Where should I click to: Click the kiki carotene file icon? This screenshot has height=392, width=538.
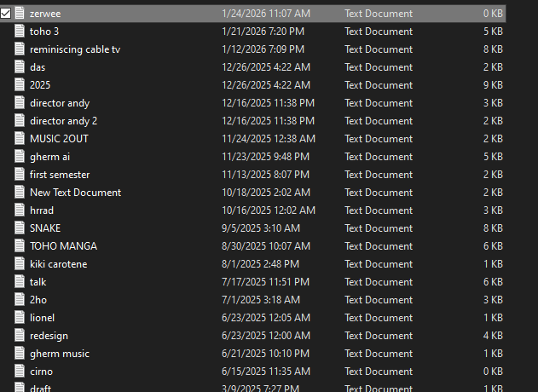tap(20, 264)
